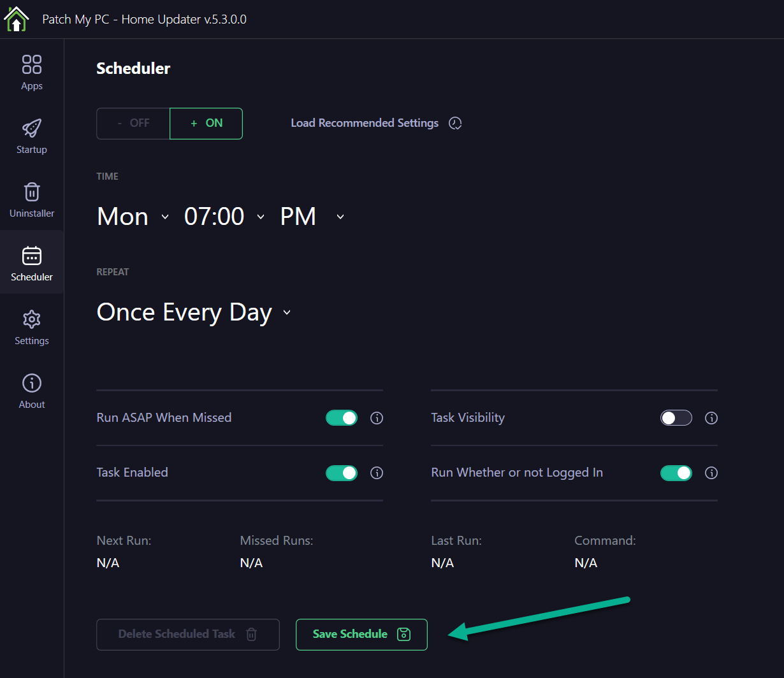Select the Scheduler sidebar tab
Screen dimensions: 784x678
pyautogui.click(x=31, y=263)
